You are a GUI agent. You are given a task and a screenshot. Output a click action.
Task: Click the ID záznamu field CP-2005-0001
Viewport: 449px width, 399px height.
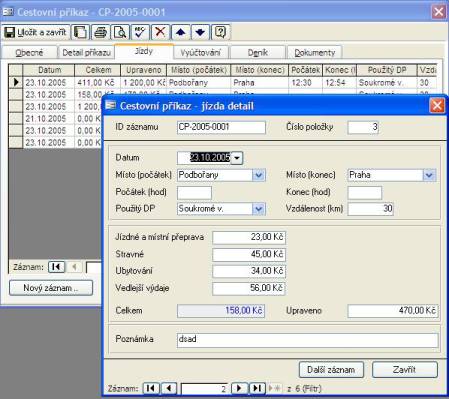[221, 127]
